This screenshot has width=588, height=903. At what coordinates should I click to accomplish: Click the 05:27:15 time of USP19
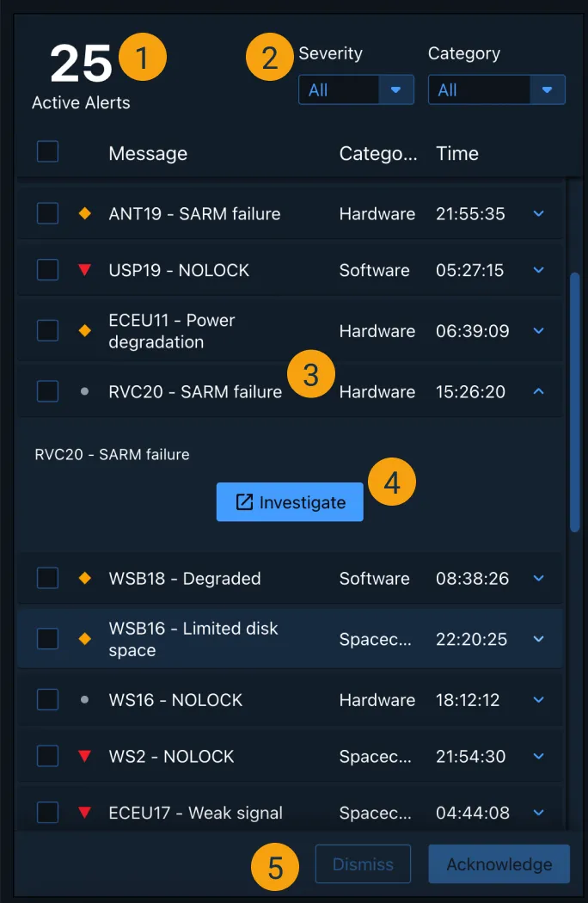(x=470, y=270)
